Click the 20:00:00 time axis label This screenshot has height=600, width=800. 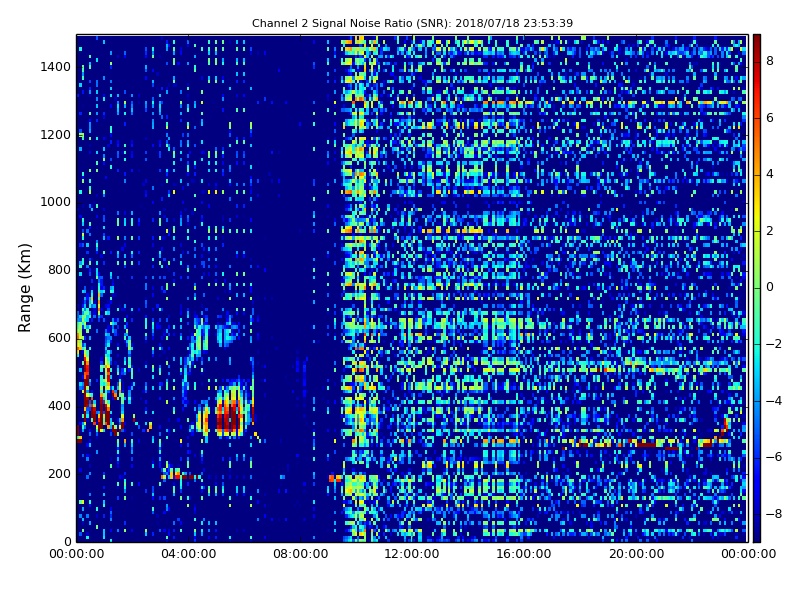tap(636, 554)
